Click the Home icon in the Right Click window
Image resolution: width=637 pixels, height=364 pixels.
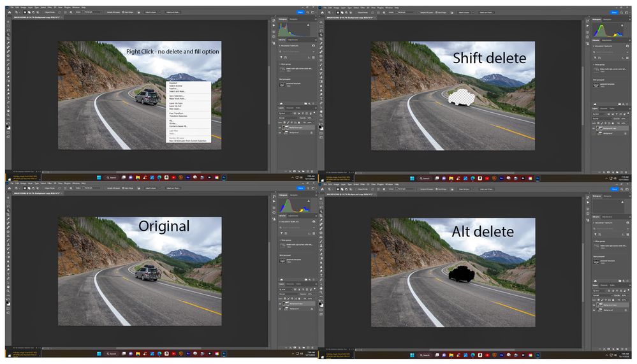[10, 12]
